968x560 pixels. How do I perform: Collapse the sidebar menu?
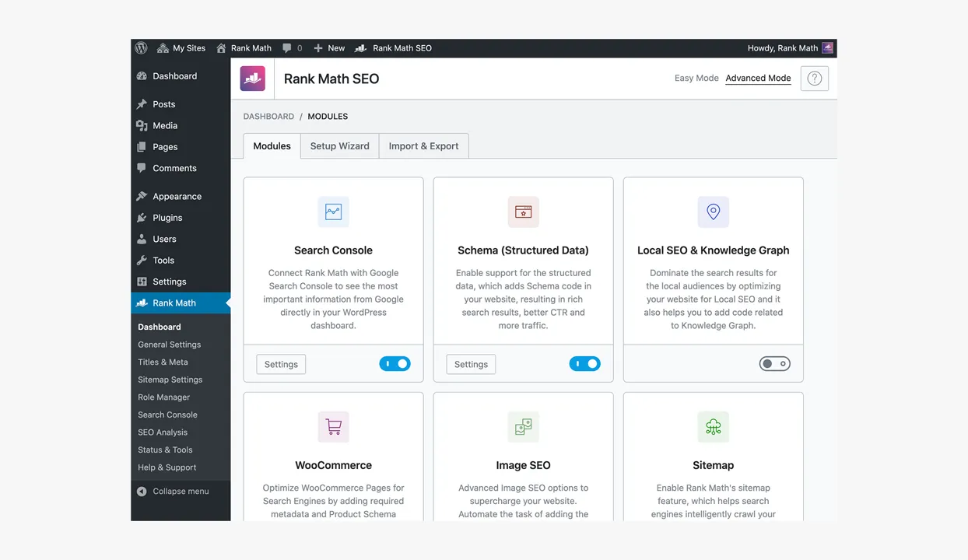pos(173,492)
